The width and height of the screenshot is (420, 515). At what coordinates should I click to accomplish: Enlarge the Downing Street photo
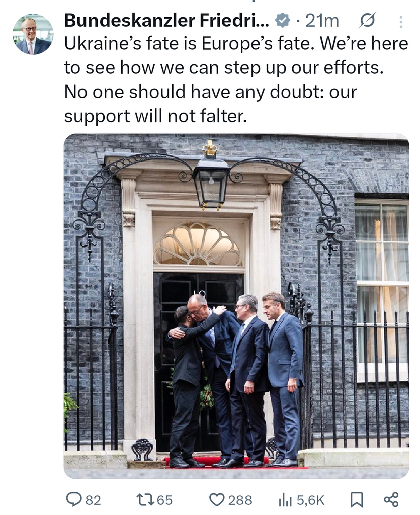(236, 306)
